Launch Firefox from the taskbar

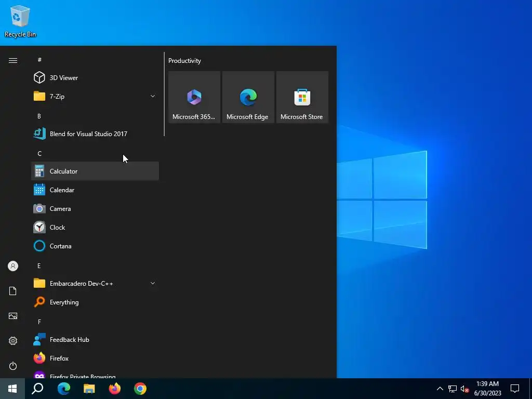coord(115,389)
